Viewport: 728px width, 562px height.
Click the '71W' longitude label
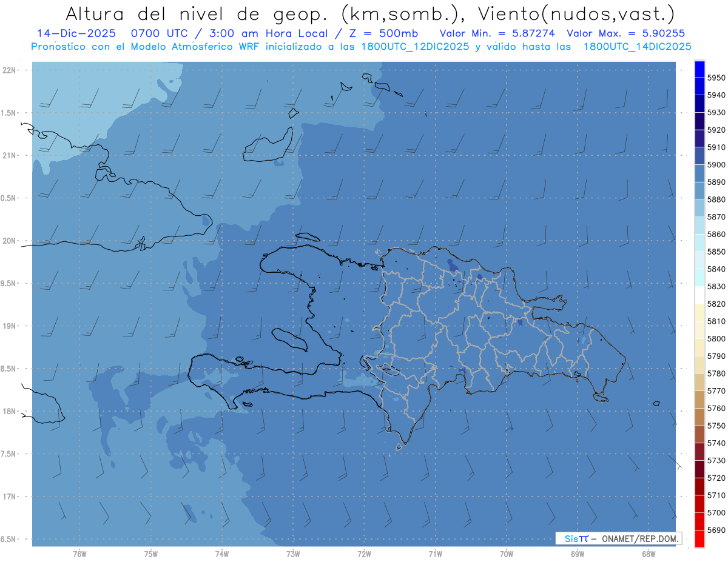[435, 554]
